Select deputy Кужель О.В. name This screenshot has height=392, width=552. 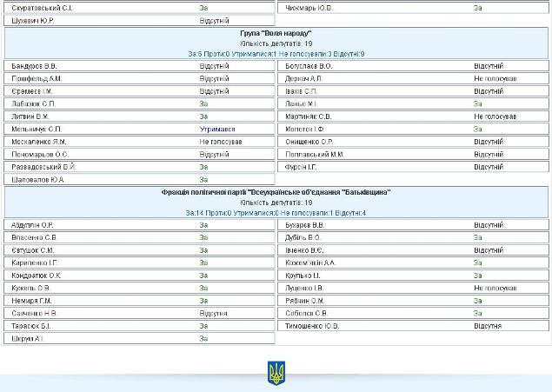click(30, 288)
